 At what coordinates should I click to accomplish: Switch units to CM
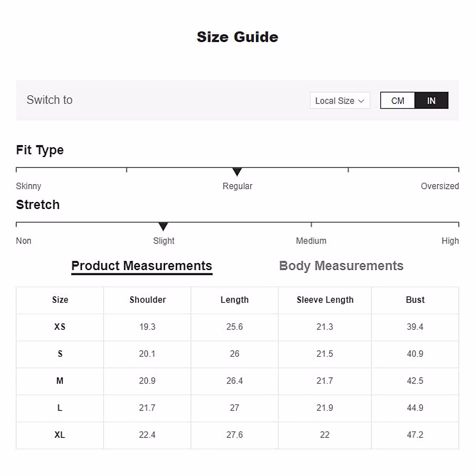[397, 101]
